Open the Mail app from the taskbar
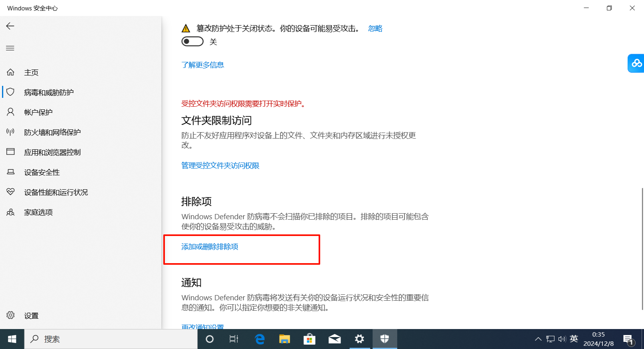644x349 pixels. pyautogui.click(x=335, y=339)
